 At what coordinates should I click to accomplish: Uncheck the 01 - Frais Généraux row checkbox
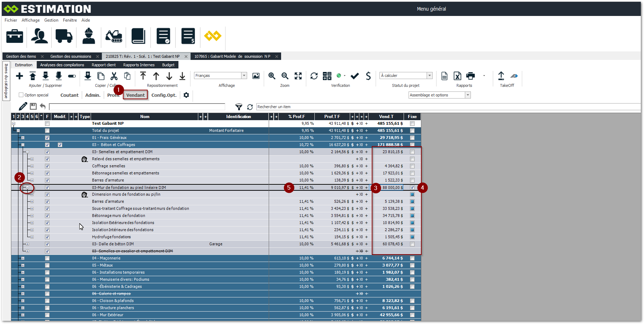47,138
